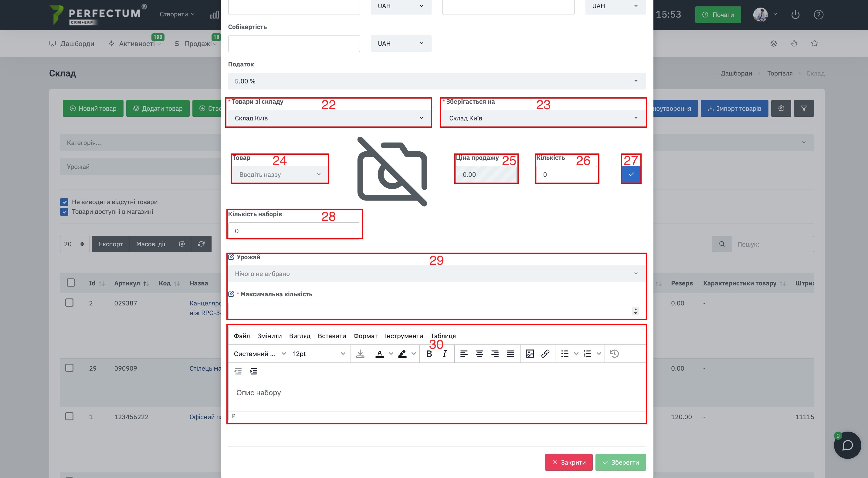The image size is (868, 478).
Task: Select the row checkbox for product 029387
Action: (70, 303)
